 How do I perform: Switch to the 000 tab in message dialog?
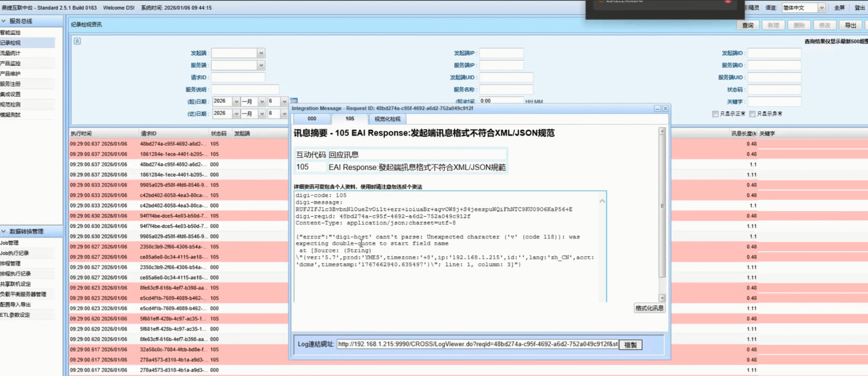(312, 119)
